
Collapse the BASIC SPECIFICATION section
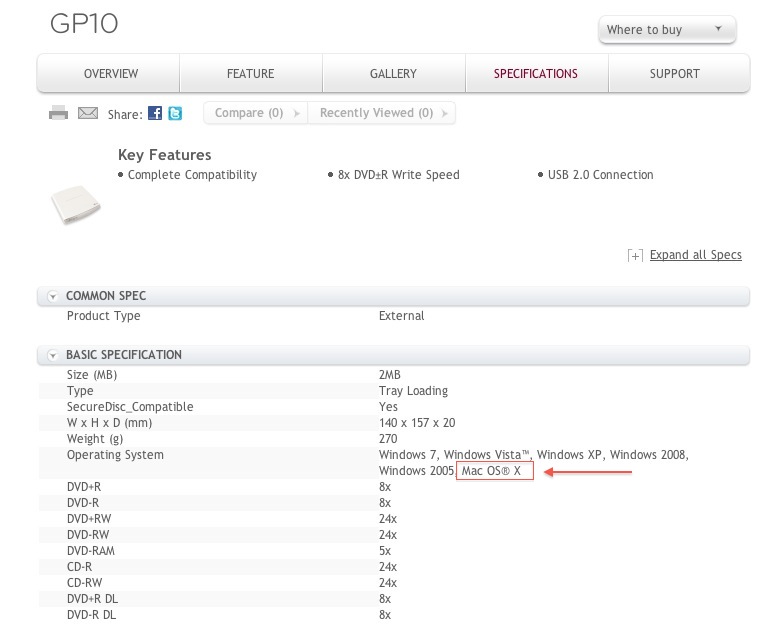click(x=53, y=355)
